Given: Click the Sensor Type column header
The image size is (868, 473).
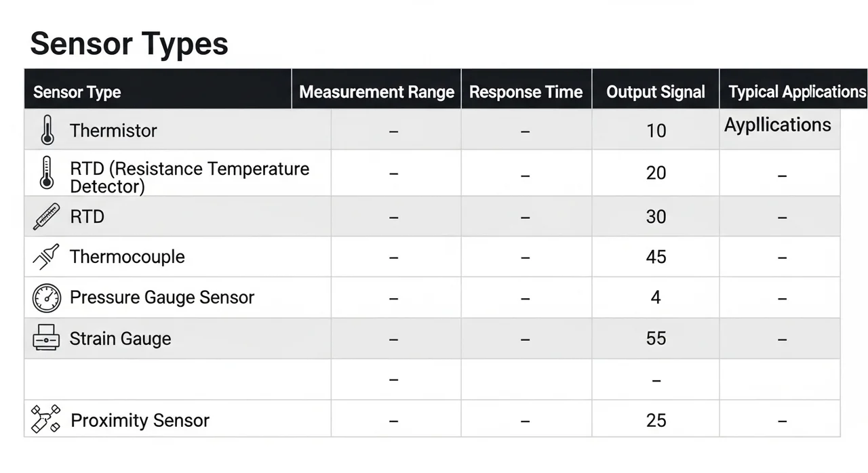Looking at the screenshot, I should (77, 92).
